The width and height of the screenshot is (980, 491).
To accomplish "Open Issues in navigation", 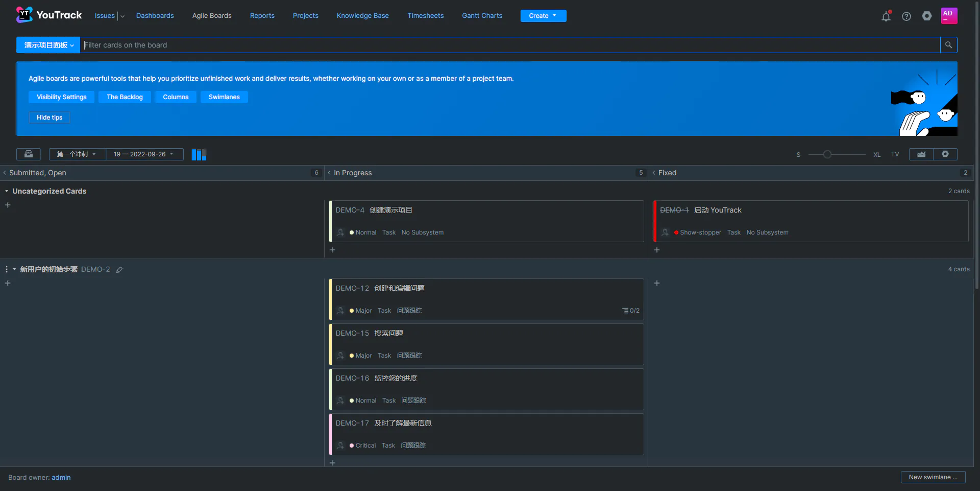I will pos(105,16).
